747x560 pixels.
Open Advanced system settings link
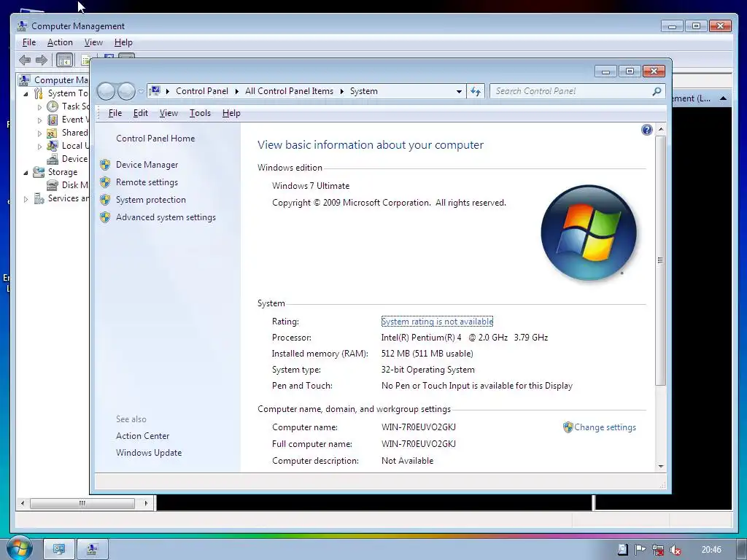click(166, 217)
